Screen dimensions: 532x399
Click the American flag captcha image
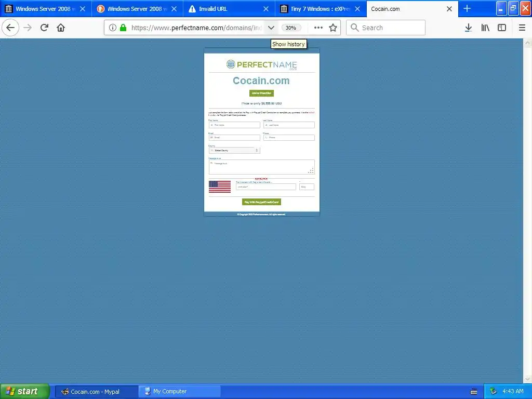220,187
